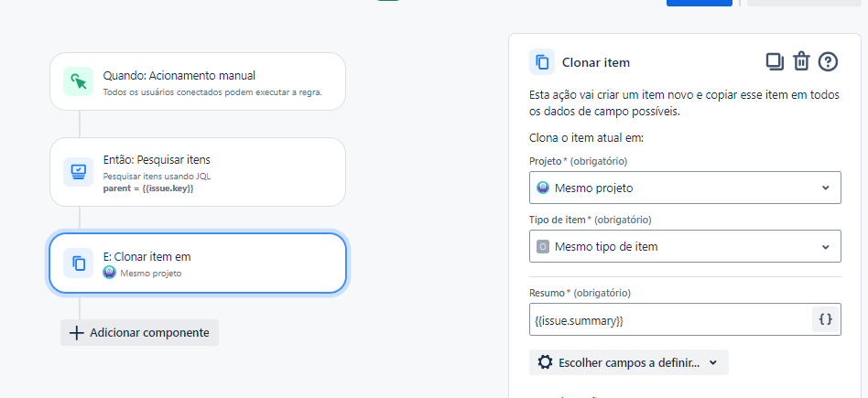The height and width of the screenshot is (398, 868).
Task: Click Adicionar componente button
Action: click(139, 332)
